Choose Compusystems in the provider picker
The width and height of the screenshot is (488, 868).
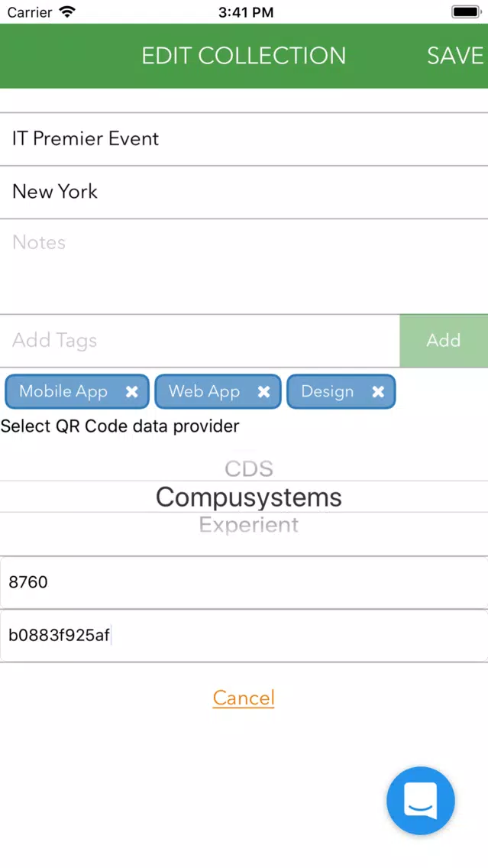pos(249,497)
